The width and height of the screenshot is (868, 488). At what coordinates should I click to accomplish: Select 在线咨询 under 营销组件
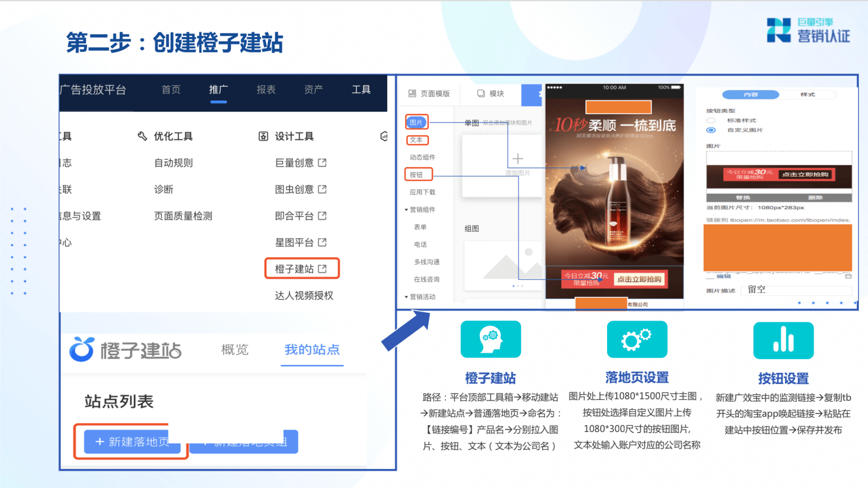[x=426, y=279]
